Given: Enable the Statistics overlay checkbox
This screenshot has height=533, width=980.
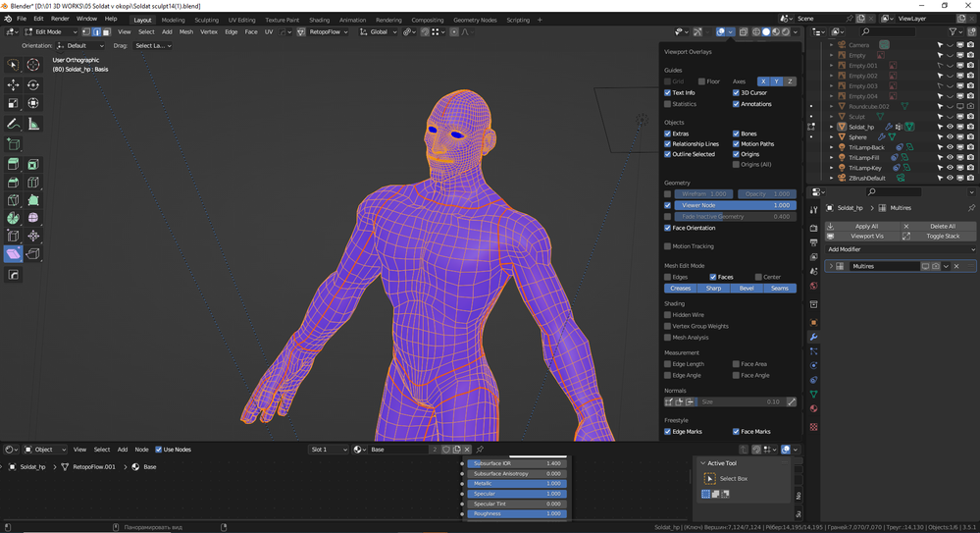Looking at the screenshot, I should [668, 104].
